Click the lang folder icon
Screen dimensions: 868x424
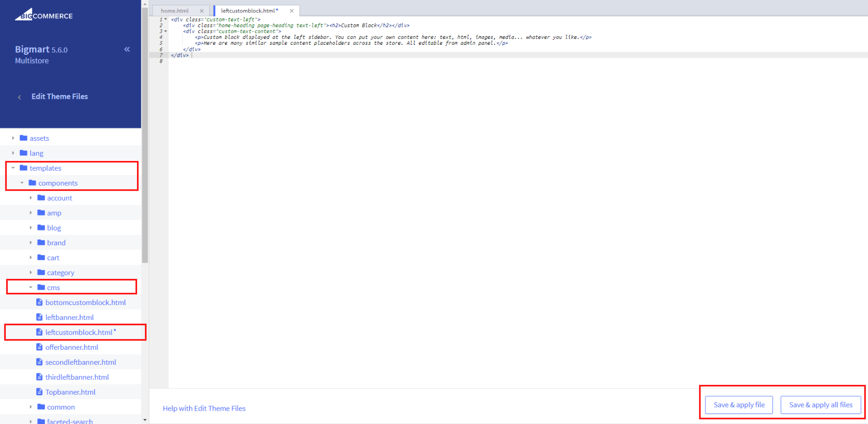coord(23,153)
